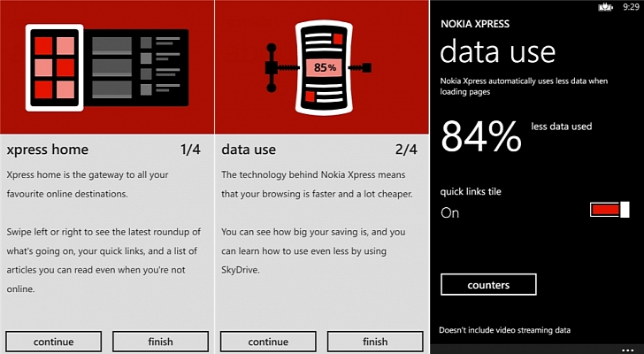Tap the 'On' status text
Viewport: 644px width, 354px height.
click(x=449, y=213)
